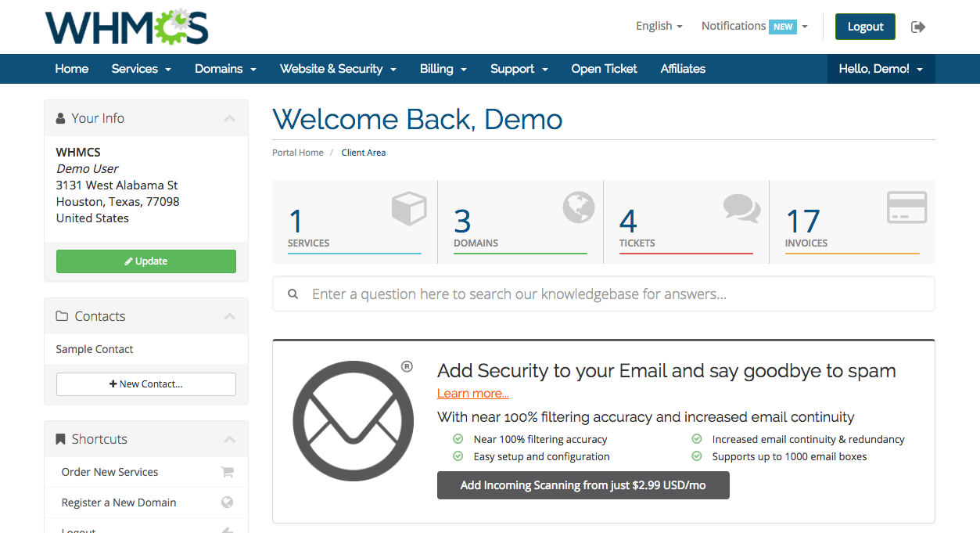Open the Billing menu
Image resolution: width=980 pixels, height=533 pixels.
(443, 69)
